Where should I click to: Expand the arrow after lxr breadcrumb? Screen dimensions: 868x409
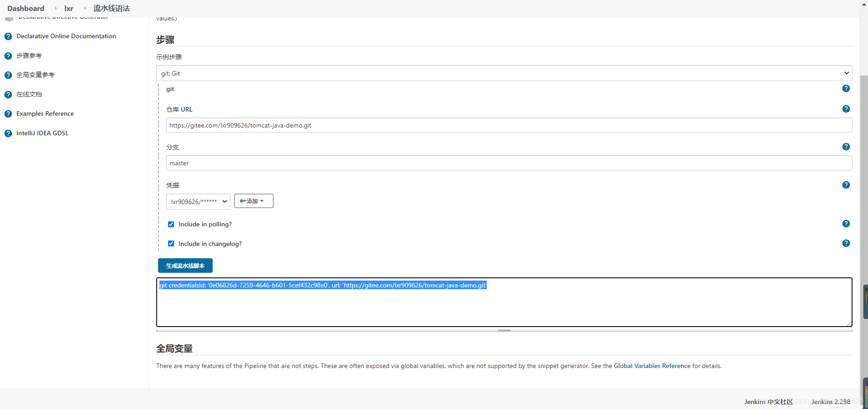(85, 8)
